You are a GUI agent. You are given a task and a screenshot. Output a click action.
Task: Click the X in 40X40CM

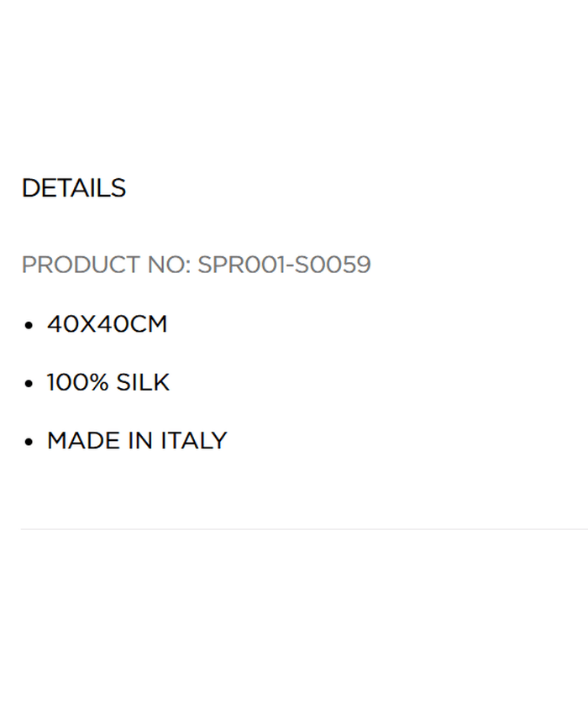tap(88, 324)
